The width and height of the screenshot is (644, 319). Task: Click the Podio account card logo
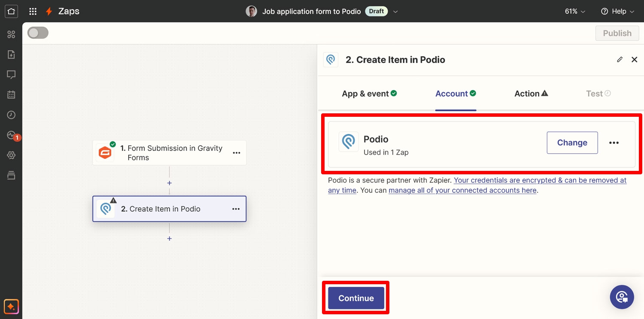pos(349,142)
